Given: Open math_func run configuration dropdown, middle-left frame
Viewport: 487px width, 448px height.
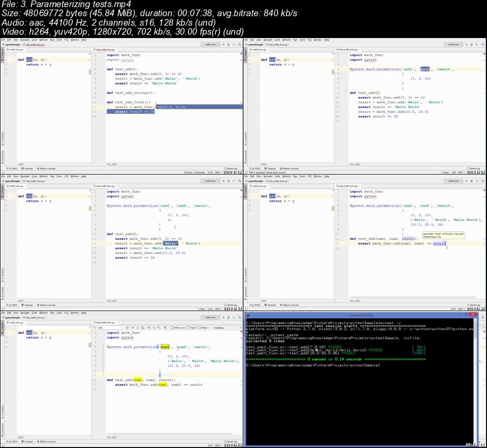Looking at the screenshot, I should (x=211, y=181).
